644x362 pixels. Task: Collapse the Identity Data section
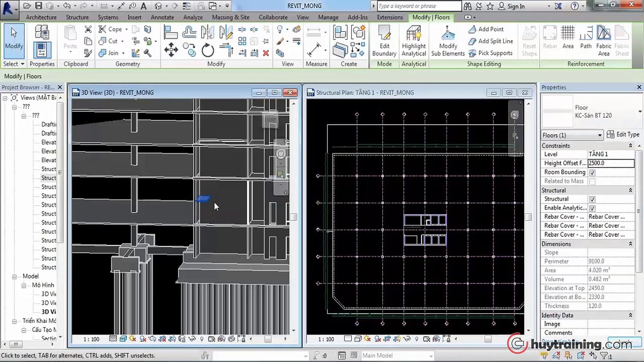point(630,315)
